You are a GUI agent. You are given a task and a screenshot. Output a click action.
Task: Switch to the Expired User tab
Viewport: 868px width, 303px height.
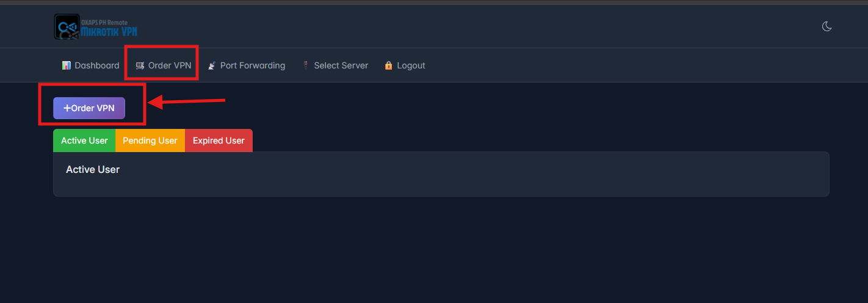[219, 141]
